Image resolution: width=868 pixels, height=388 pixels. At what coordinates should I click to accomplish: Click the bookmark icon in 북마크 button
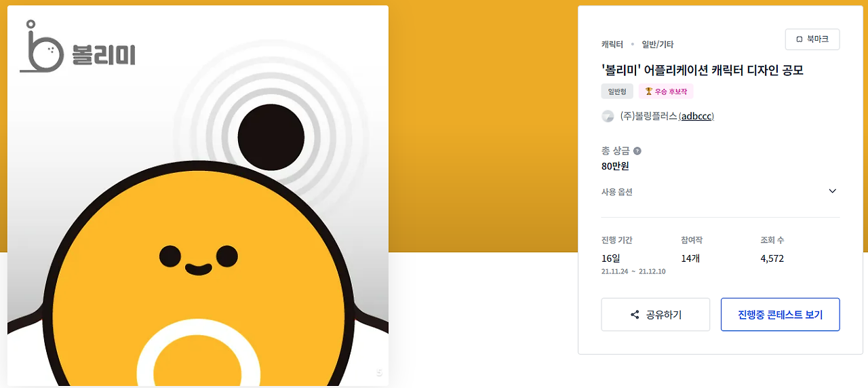tap(800, 40)
